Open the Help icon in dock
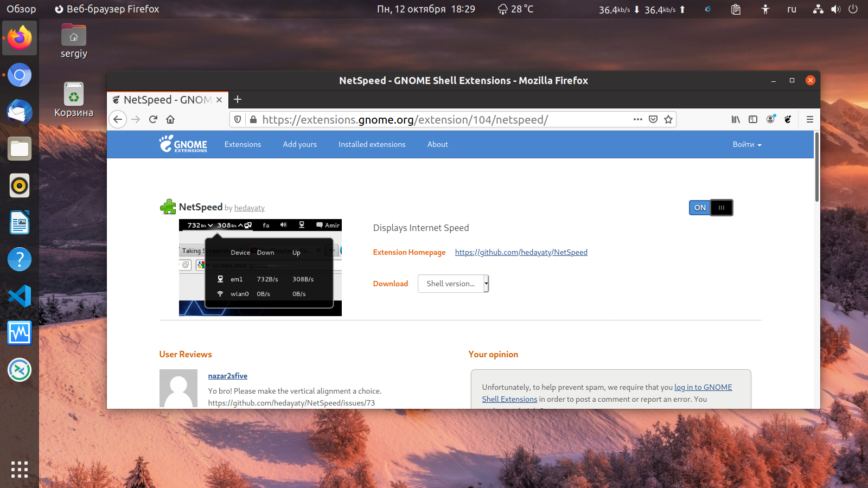This screenshot has width=868, height=488. click(x=20, y=259)
